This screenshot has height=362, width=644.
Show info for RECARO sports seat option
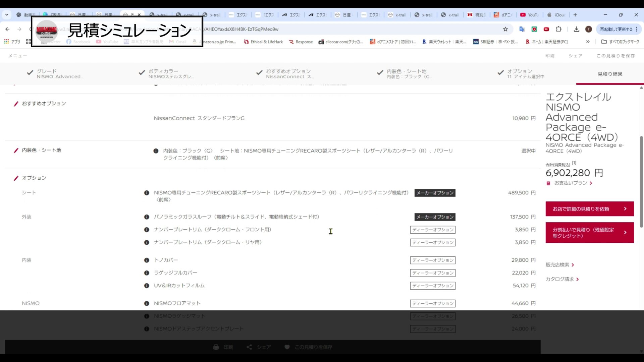tap(147, 193)
